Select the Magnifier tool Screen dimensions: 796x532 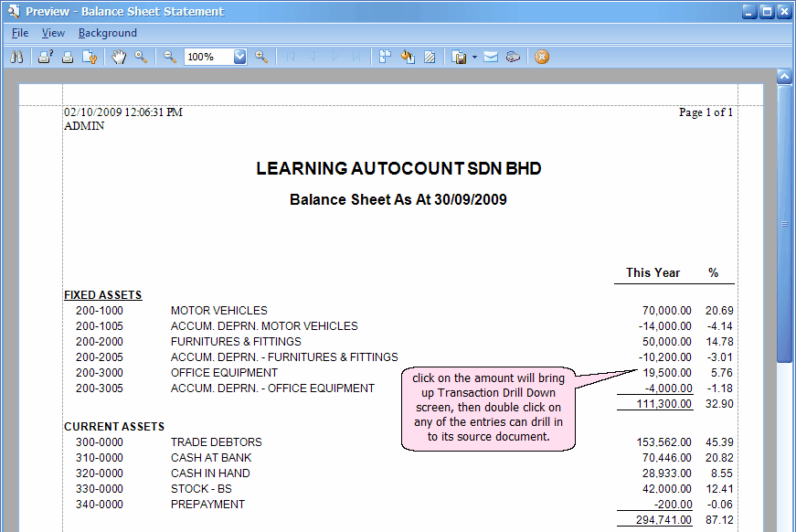[141, 57]
